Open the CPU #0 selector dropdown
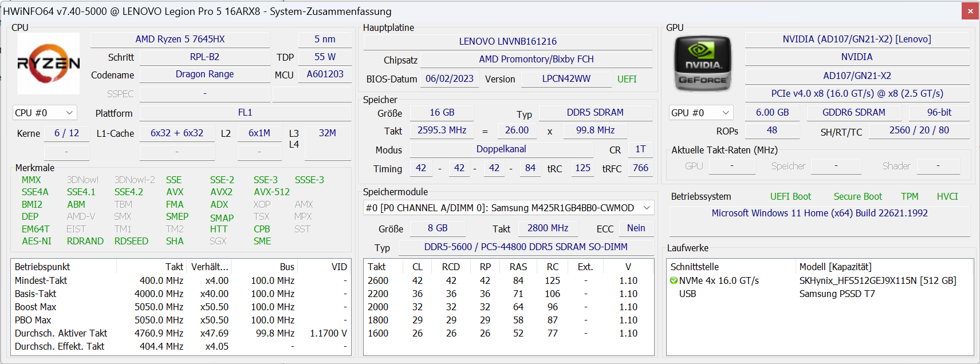980x364 pixels. tap(45, 113)
